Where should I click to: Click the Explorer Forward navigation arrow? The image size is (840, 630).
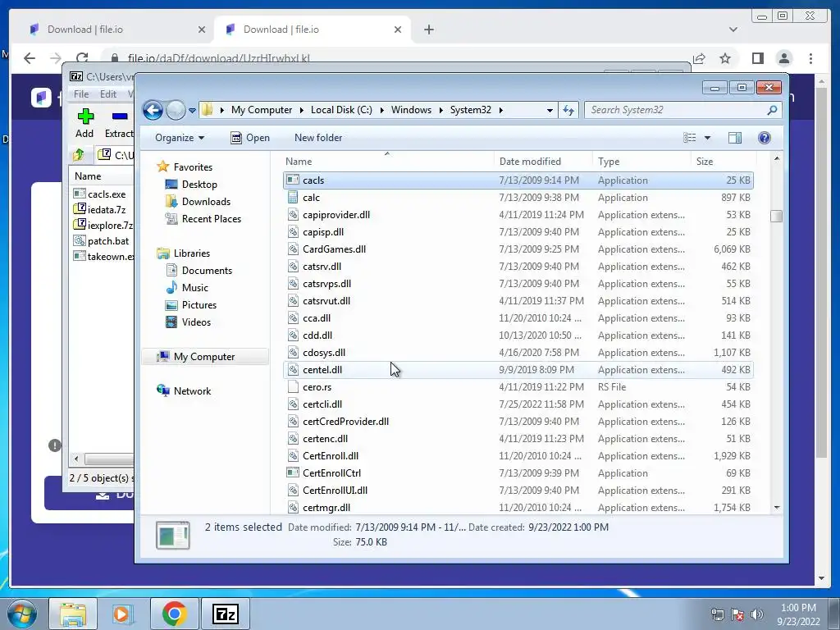(176, 111)
